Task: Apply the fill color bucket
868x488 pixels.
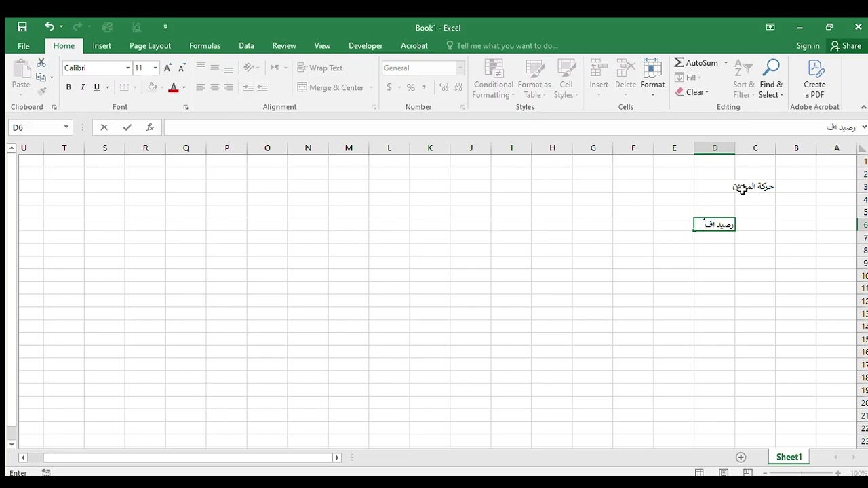Action: point(152,87)
